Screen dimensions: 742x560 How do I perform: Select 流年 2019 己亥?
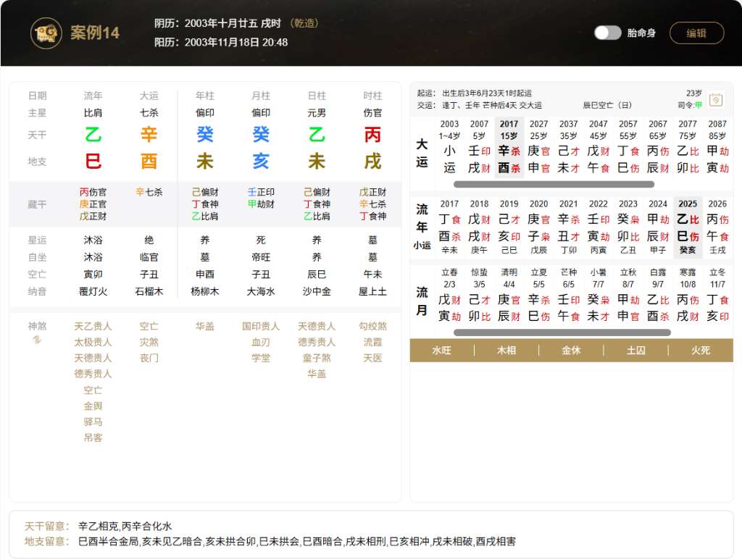pyautogui.click(x=509, y=227)
